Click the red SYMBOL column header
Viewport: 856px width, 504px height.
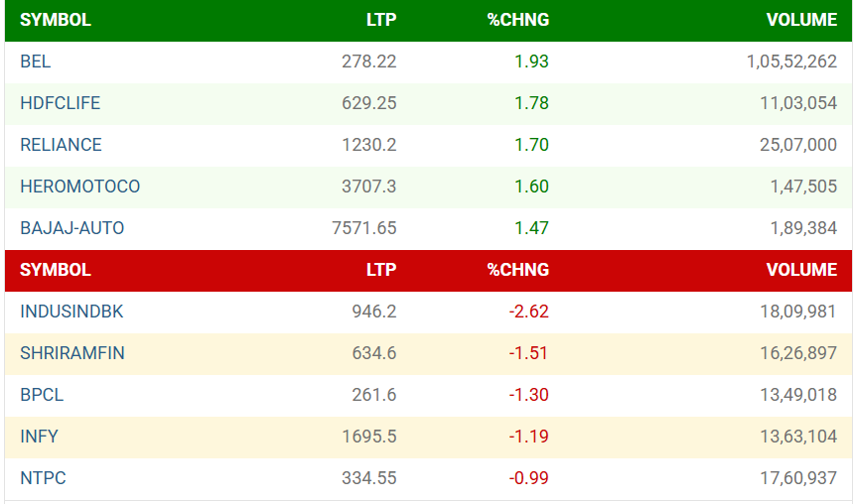(56, 270)
